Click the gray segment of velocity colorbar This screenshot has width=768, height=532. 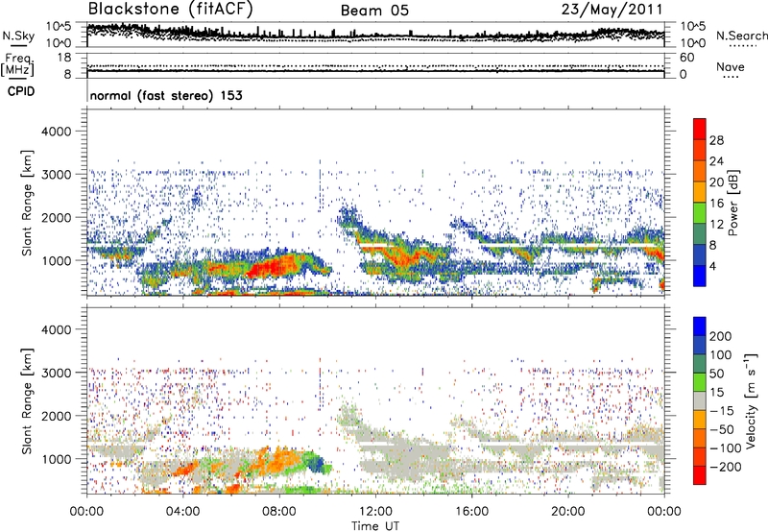tap(700, 401)
